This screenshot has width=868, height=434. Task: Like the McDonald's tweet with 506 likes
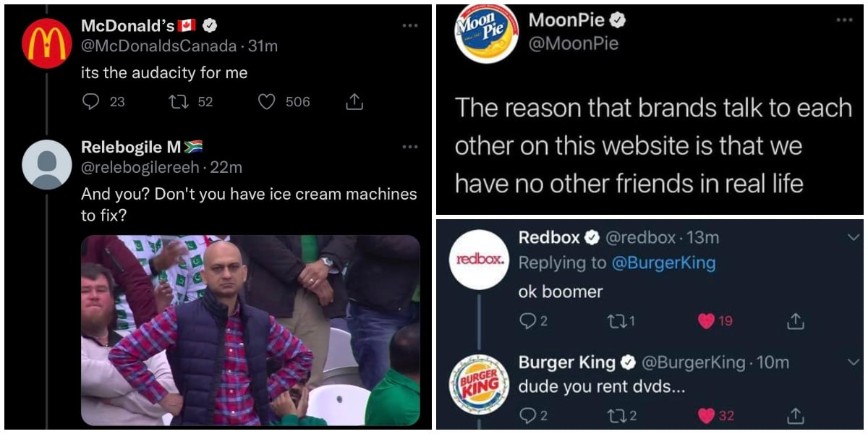click(267, 102)
